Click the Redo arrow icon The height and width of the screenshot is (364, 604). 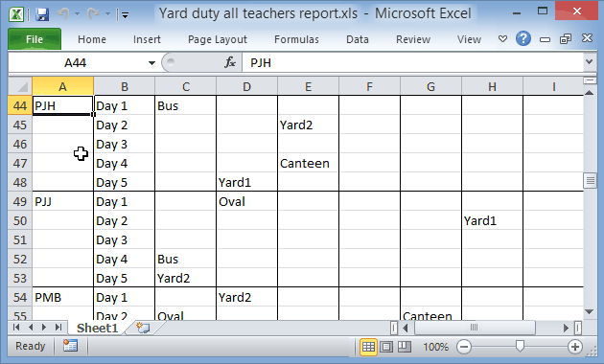[x=93, y=14]
